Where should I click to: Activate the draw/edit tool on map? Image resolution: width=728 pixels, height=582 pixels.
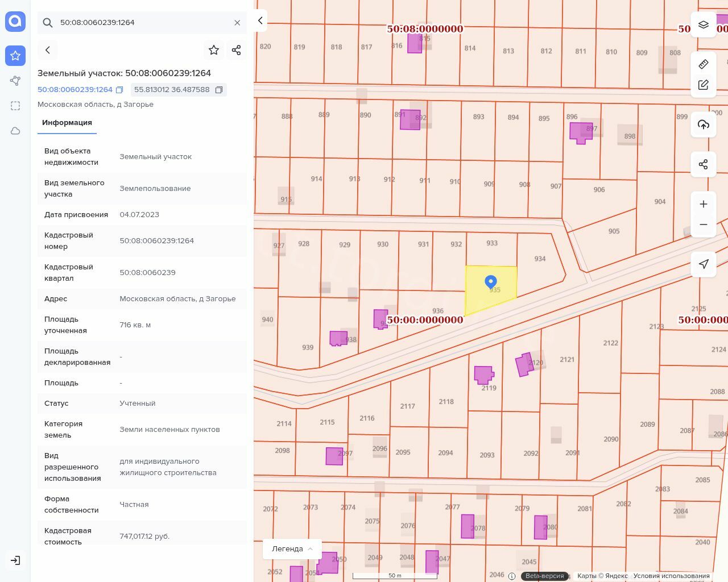704,85
